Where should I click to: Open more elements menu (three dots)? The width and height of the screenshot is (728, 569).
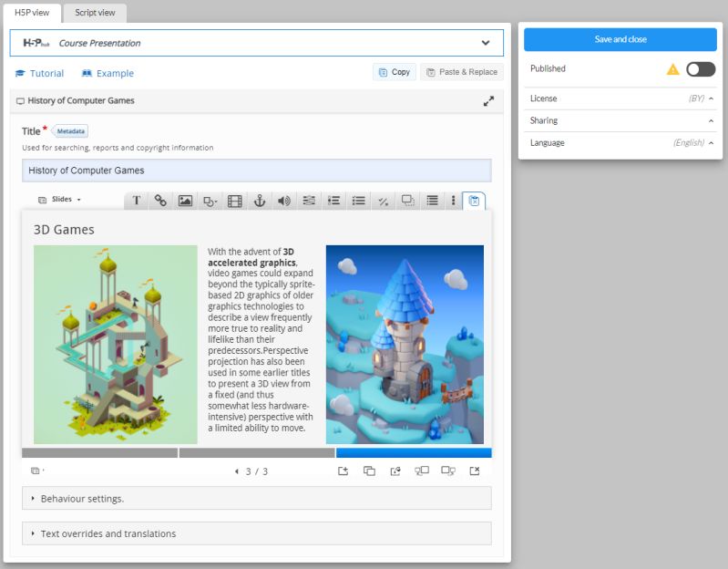point(453,201)
